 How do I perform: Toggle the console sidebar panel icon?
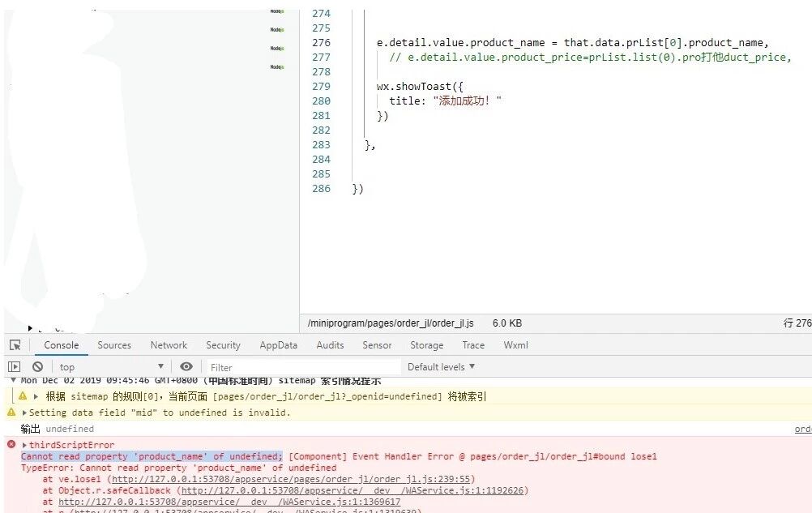[x=14, y=367]
